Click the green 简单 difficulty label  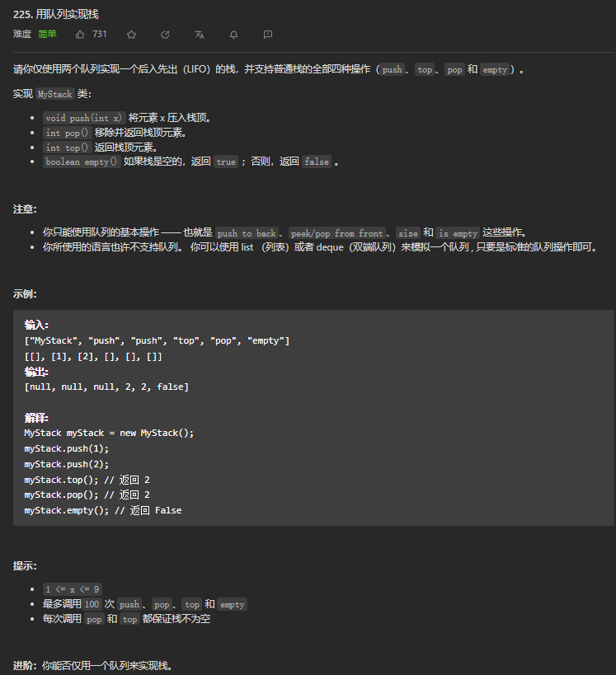pyautogui.click(x=47, y=34)
